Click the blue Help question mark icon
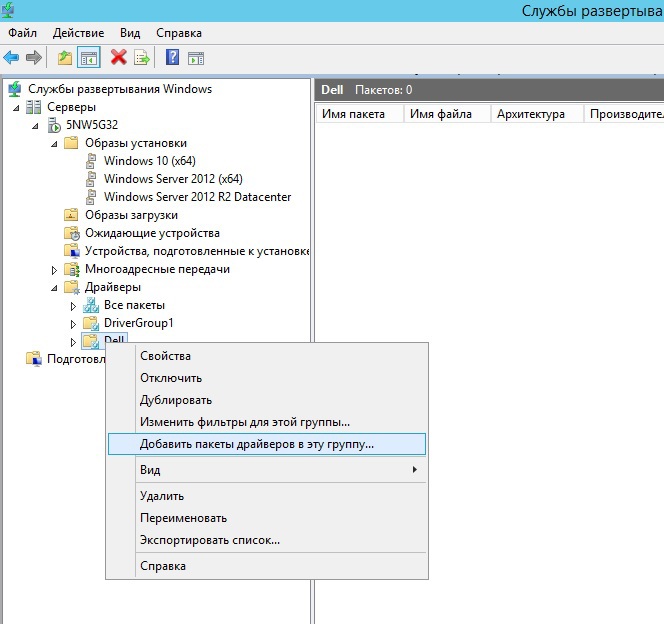The height and width of the screenshot is (624, 664). click(x=172, y=57)
